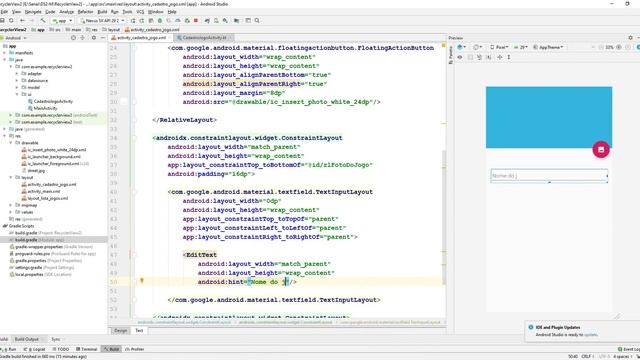The height and width of the screenshot is (360, 640).
Task: Click the lightbulb intention icon at line 50
Action: pyautogui.click(x=142, y=280)
